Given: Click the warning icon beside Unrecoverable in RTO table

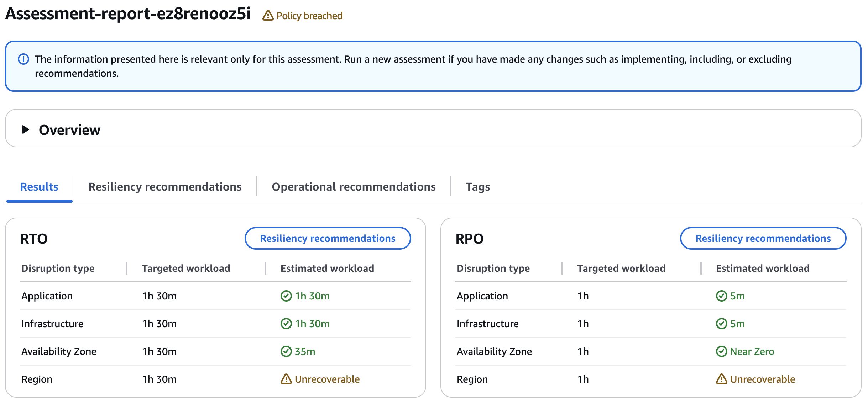Looking at the screenshot, I should [x=286, y=379].
